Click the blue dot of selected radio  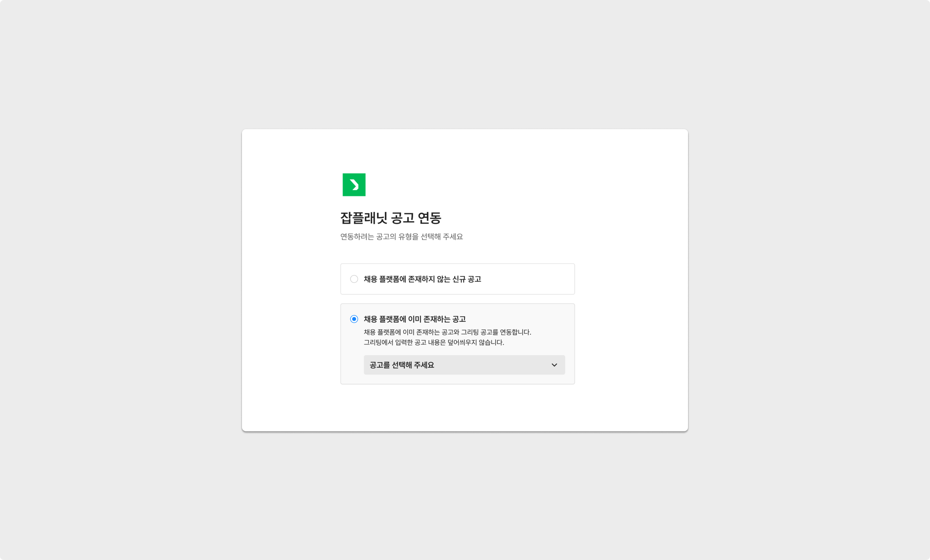click(x=354, y=319)
